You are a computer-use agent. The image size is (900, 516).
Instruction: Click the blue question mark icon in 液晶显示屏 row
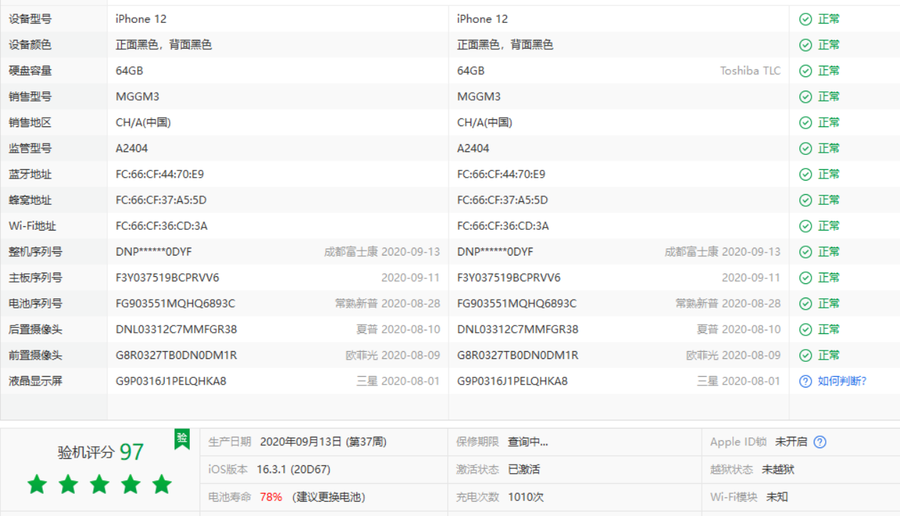pos(805,381)
